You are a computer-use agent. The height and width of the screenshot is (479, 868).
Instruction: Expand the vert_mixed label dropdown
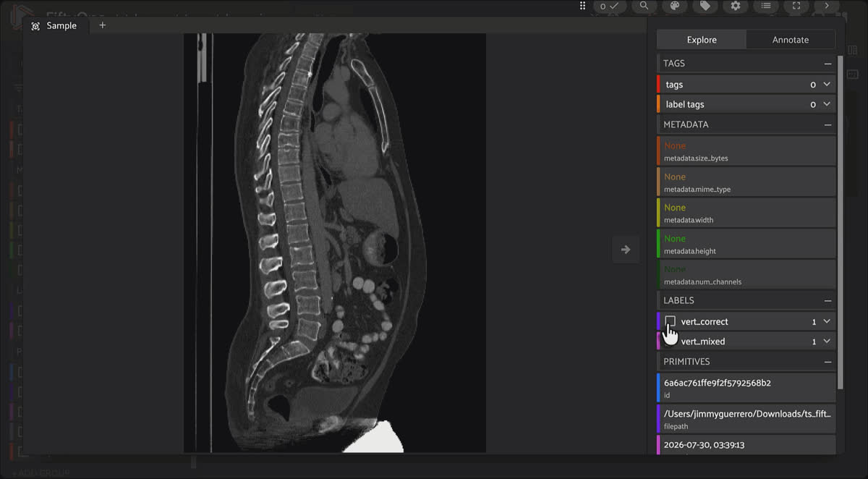tap(827, 342)
